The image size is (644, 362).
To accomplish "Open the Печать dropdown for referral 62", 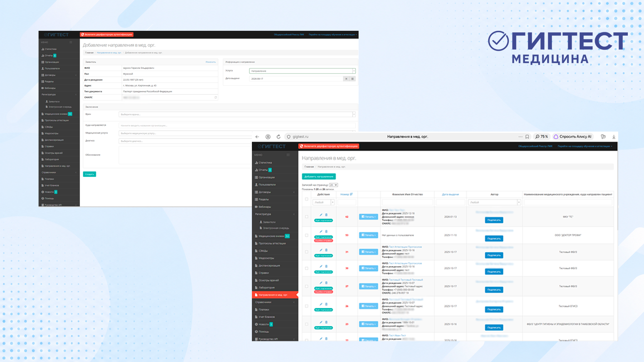I will [x=369, y=217].
